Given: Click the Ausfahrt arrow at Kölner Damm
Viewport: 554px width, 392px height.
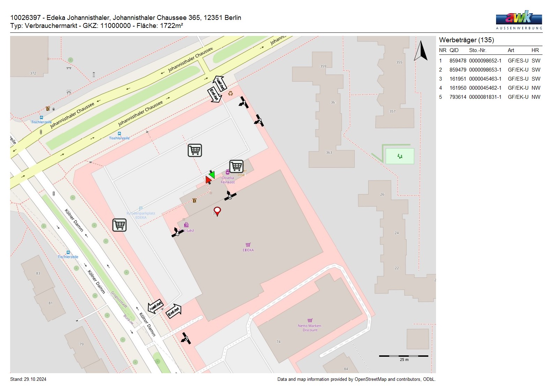Looking at the screenshot, I should [x=155, y=306].
